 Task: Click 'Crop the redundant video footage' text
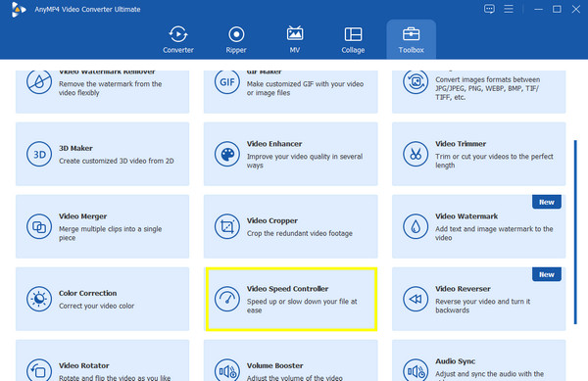(x=299, y=233)
